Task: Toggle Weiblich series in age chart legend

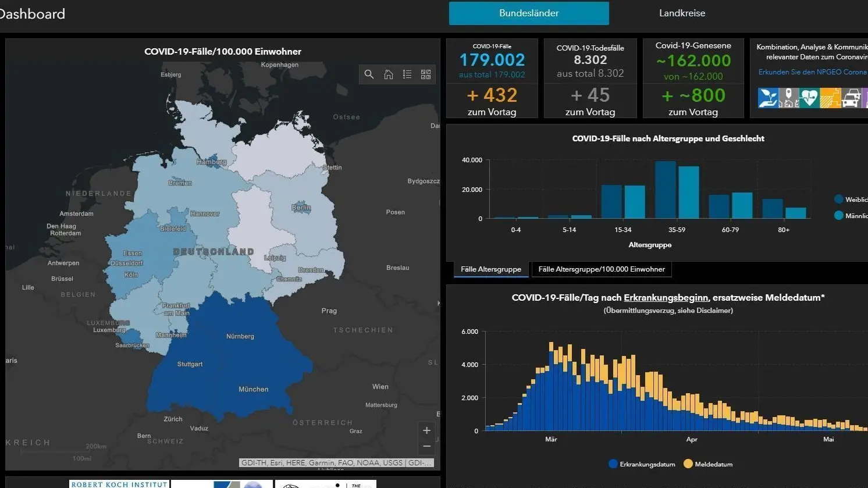Action: click(x=849, y=200)
